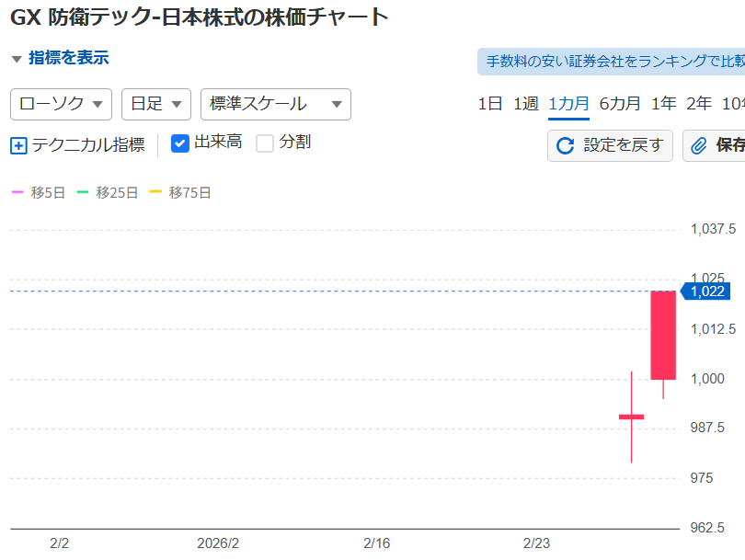745x560 pixels.
Task: Select the 1日 period tab
Action: click(490, 103)
